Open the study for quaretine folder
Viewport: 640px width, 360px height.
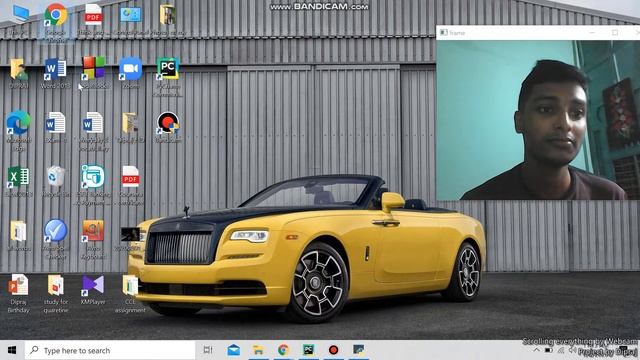coord(56,293)
